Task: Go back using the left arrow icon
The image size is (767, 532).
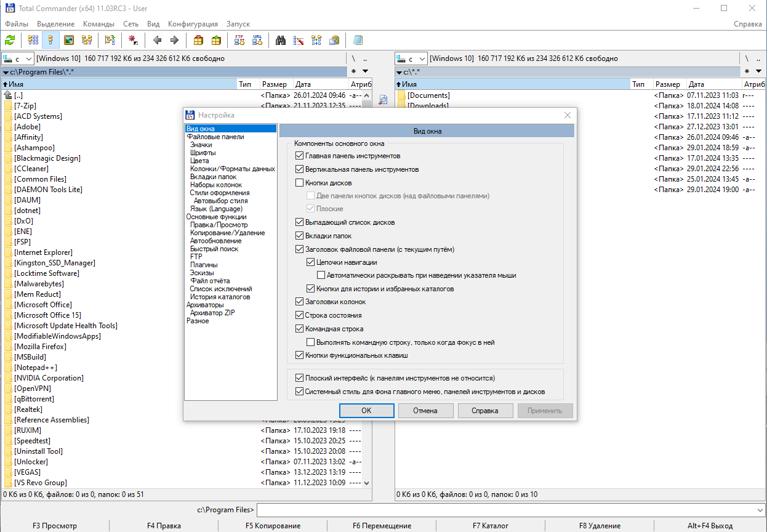Action: [157, 41]
